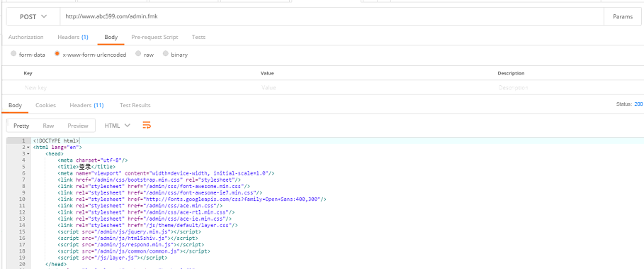View the Test Results tab
Viewport: 644px width, 269px height.
[135, 105]
